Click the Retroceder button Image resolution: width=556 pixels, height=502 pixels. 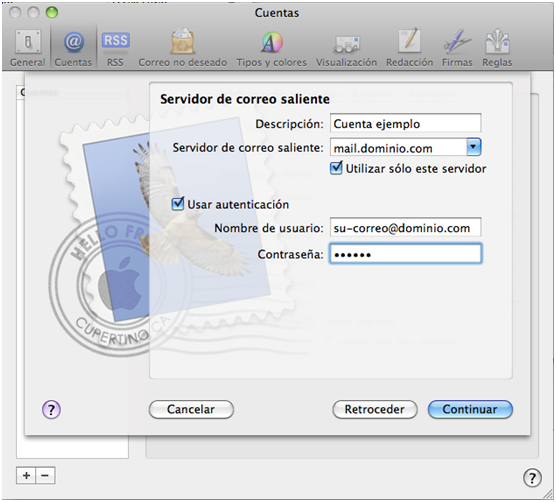pos(375,409)
